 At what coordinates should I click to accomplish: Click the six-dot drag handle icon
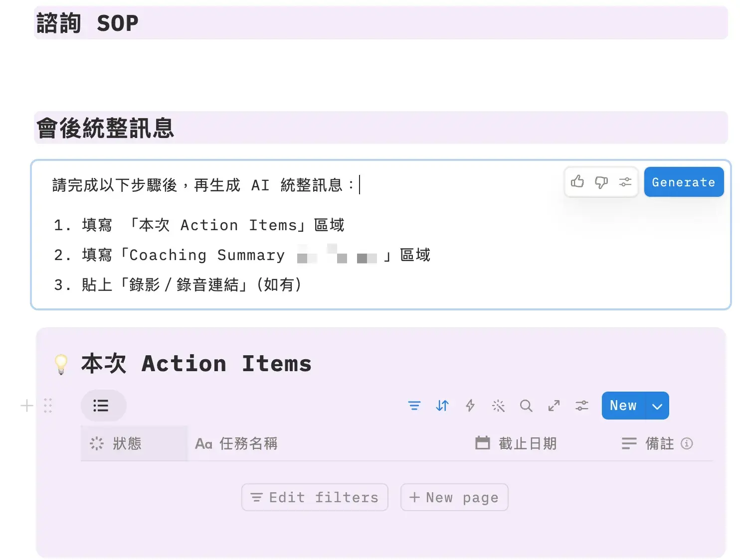[48, 406]
